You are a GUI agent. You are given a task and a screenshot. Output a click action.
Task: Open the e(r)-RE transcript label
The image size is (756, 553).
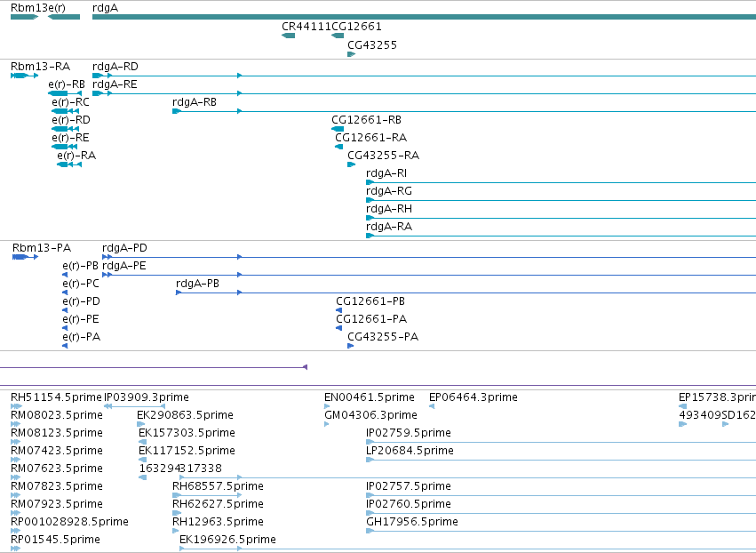pyautogui.click(x=70, y=138)
